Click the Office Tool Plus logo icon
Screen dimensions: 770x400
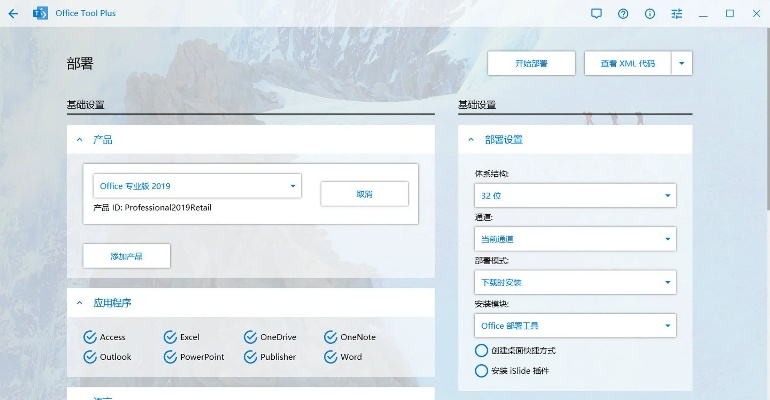[x=43, y=14]
